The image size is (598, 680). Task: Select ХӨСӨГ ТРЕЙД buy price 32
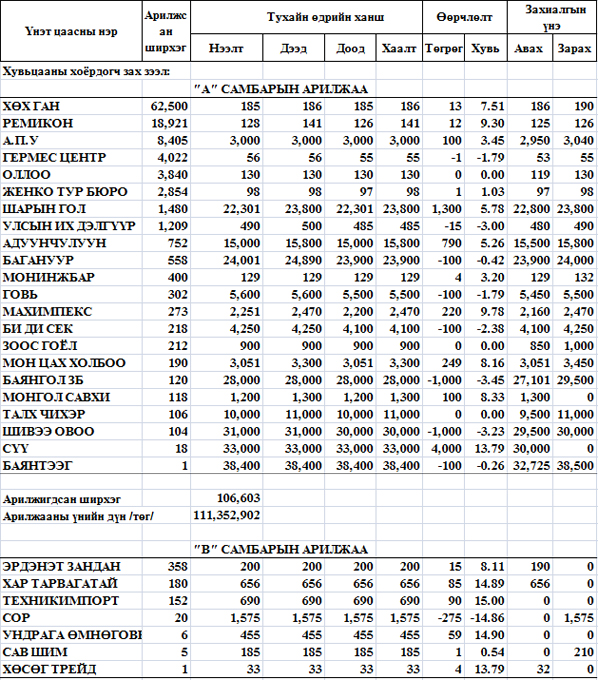click(529, 669)
